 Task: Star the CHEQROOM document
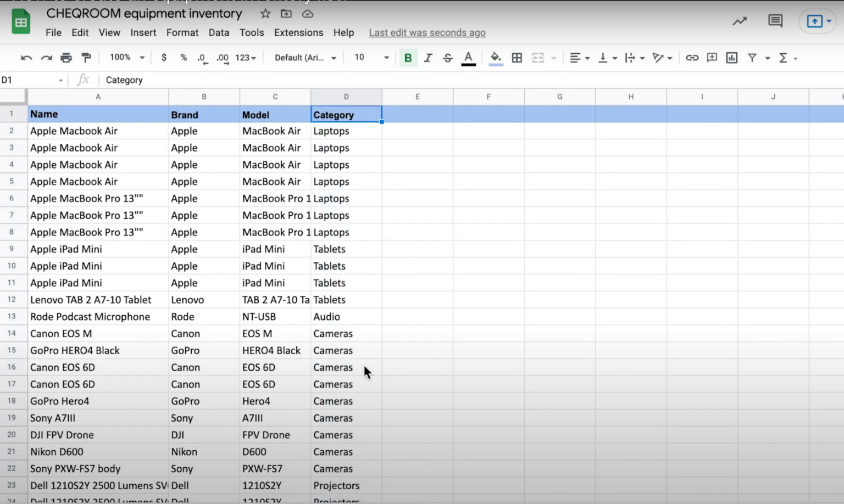[265, 14]
